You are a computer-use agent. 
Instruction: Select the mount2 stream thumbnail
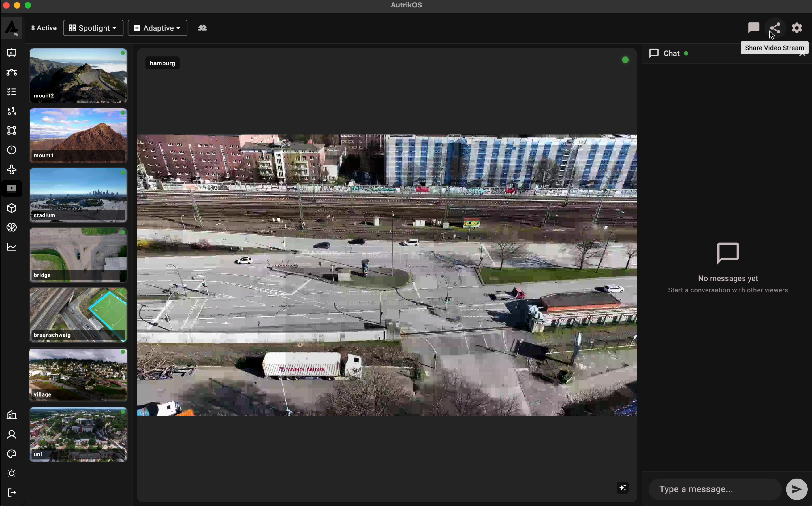click(78, 75)
